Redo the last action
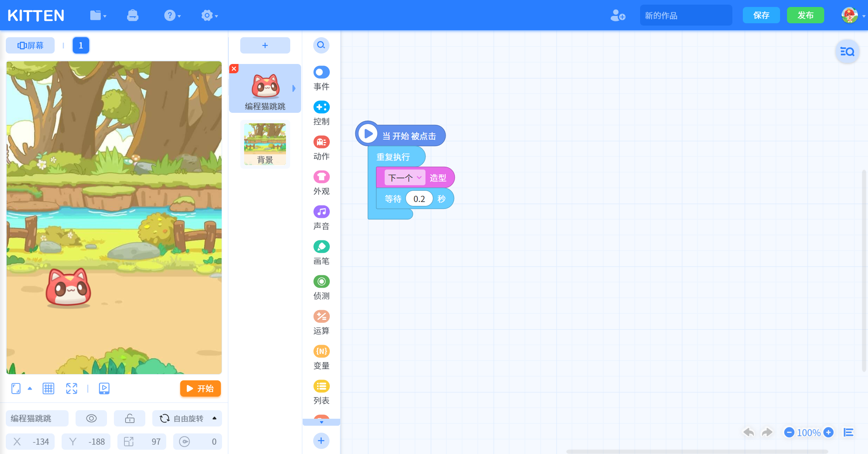Image resolution: width=868 pixels, height=454 pixels. pyautogui.click(x=767, y=432)
